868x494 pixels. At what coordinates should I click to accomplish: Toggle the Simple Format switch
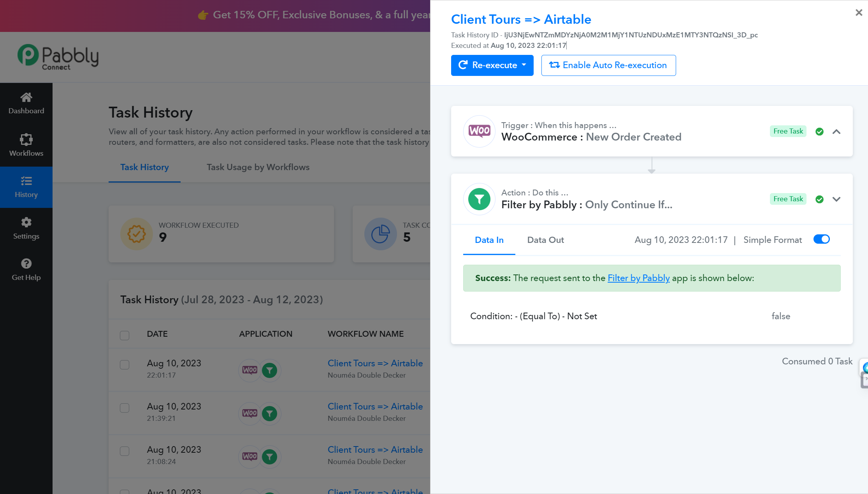822,239
